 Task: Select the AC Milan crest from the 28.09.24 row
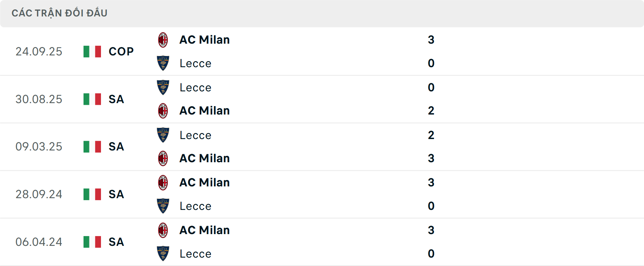pos(163,182)
